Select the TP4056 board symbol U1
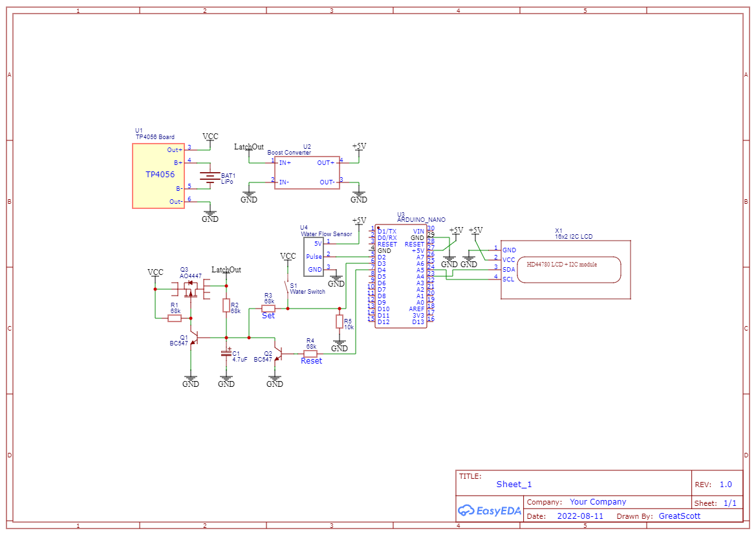 pyautogui.click(x=158, y=176)
